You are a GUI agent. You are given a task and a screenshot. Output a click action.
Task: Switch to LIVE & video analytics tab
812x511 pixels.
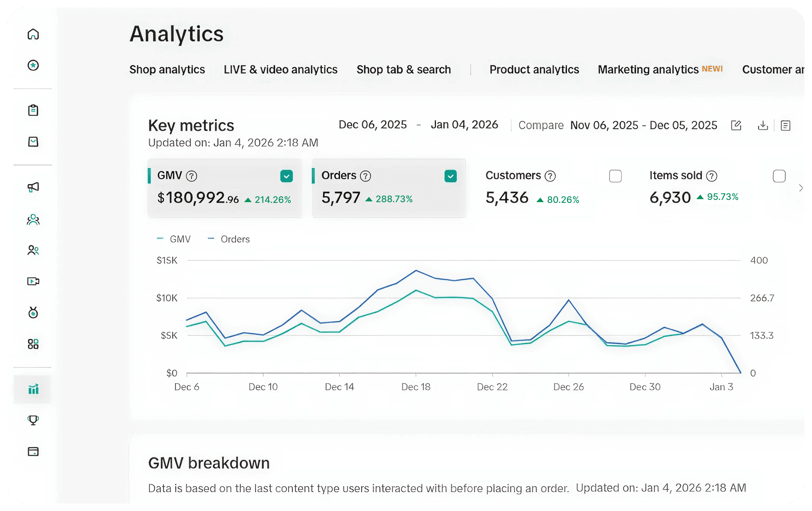pyautogui.click(x=281, y=70)
